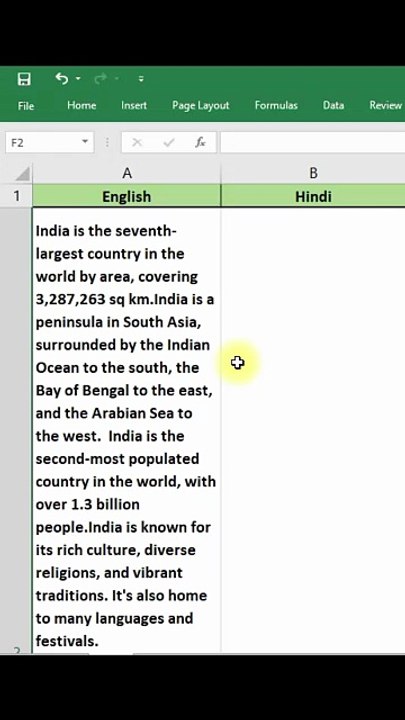Image resolution: width=405 pixels, height=720 pixels.
Task: Open the Formulas ribbon tab
Action: click(x=276, y=105)
